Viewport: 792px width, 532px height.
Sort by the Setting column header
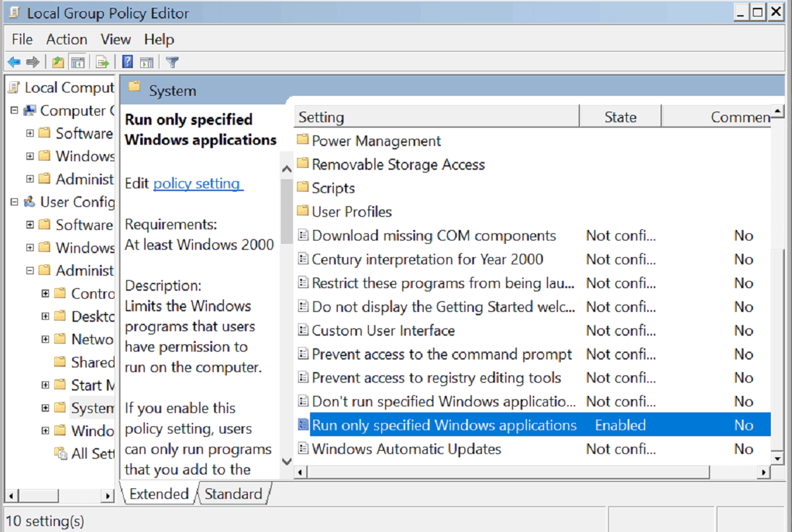pos(436,116)
